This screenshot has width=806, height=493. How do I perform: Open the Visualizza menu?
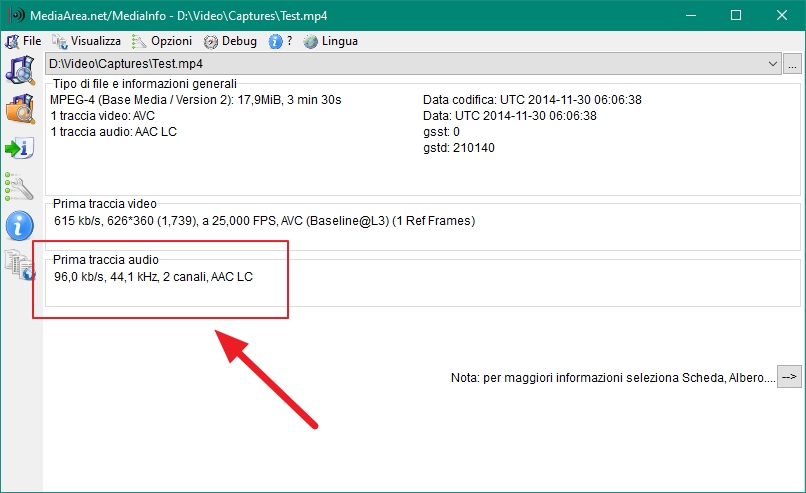[x=86, y=41]
